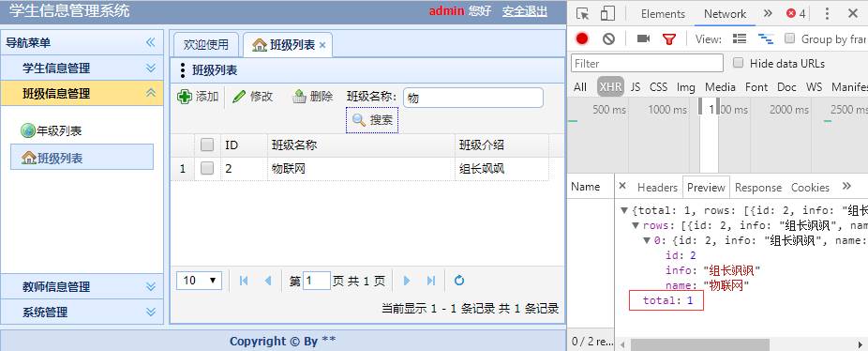Expand the 学生信息管理 accordion section
This screenshot has height=351, width=868.
[151, 69]
